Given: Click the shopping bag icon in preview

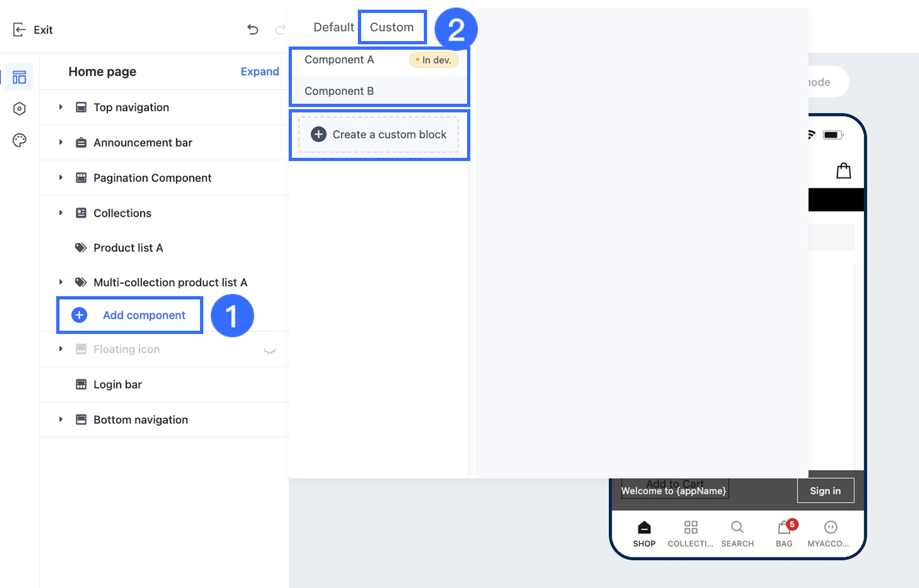Looking at the screenshot, I should 843,171.
